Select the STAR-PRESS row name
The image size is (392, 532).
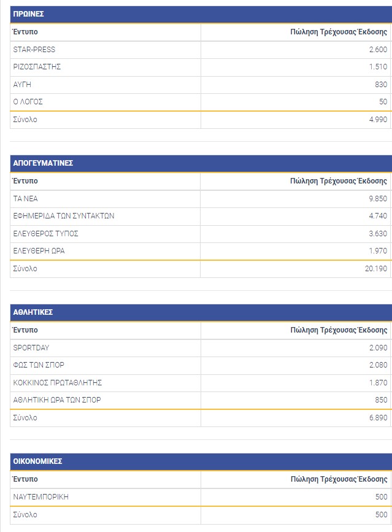tap(34, 50)
